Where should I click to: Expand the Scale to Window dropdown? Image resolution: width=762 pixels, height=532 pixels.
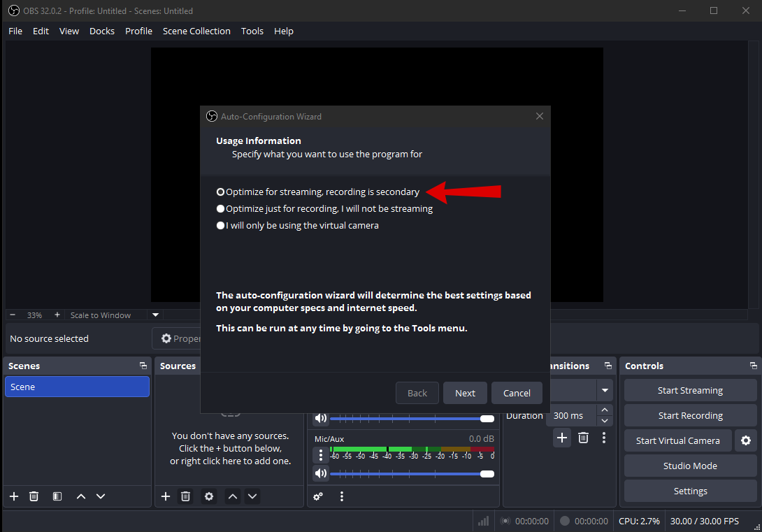[x=156, y=315]
